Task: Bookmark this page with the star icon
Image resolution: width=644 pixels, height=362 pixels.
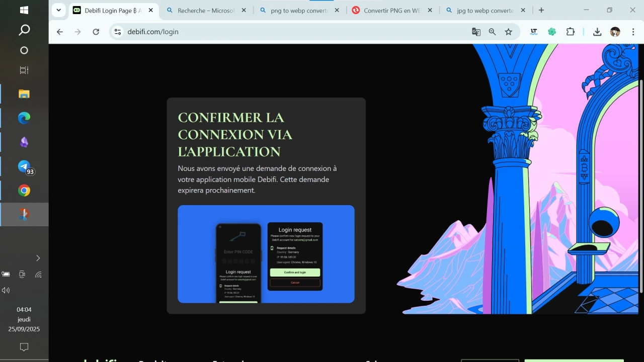Action: (x=509, y=32)
